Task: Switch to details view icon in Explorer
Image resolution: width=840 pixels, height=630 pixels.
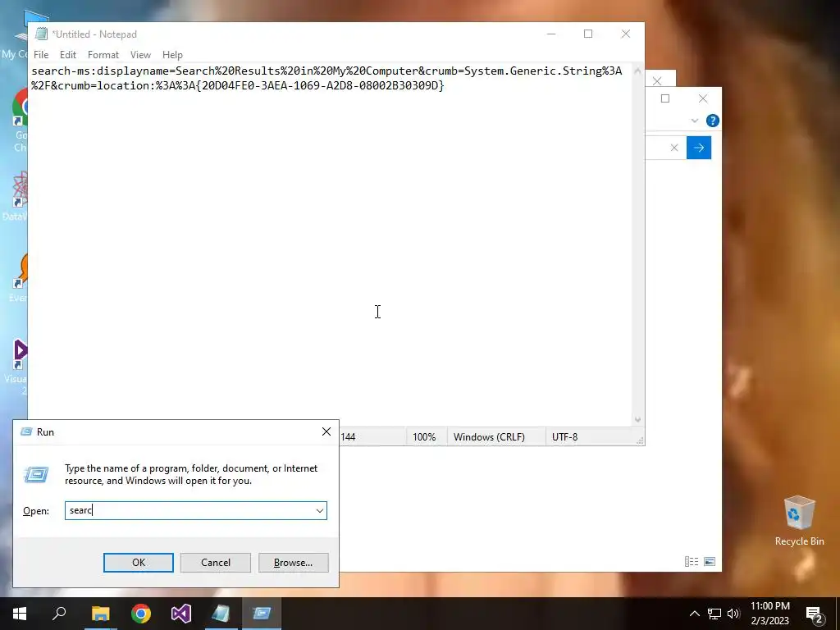Action: (x=692, y=561)
